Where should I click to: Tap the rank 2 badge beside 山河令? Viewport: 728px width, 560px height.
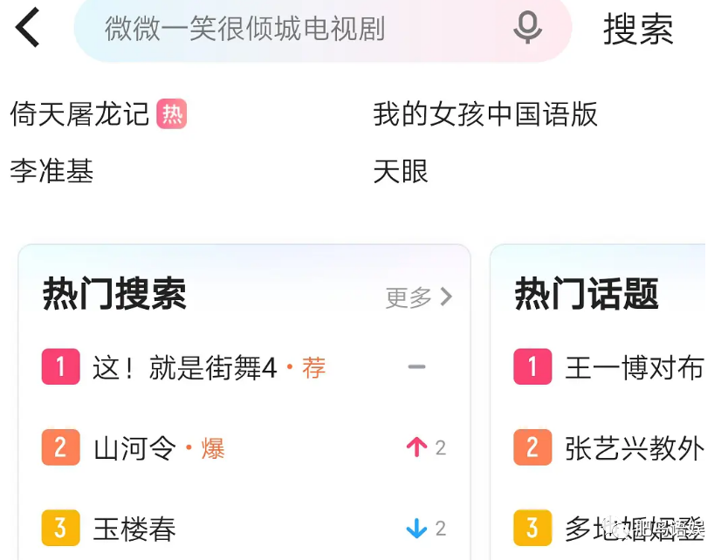tap(60, 447)
